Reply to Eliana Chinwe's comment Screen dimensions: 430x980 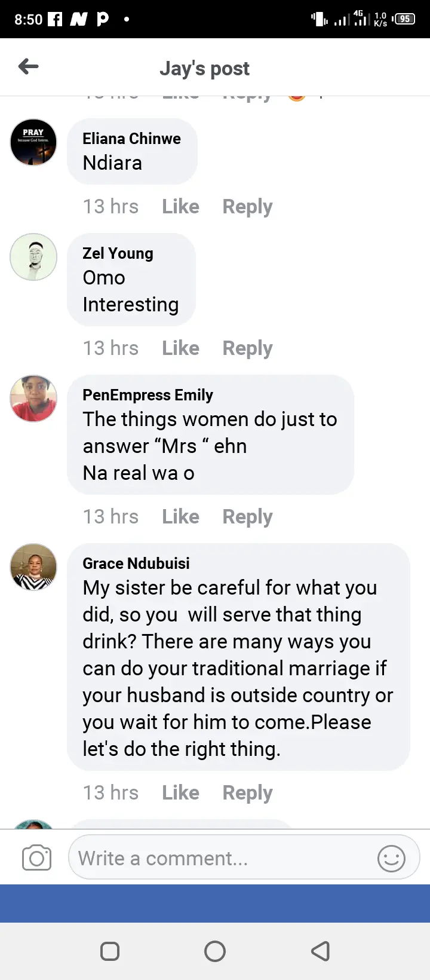pyautogui.click(x=247, y=207)
